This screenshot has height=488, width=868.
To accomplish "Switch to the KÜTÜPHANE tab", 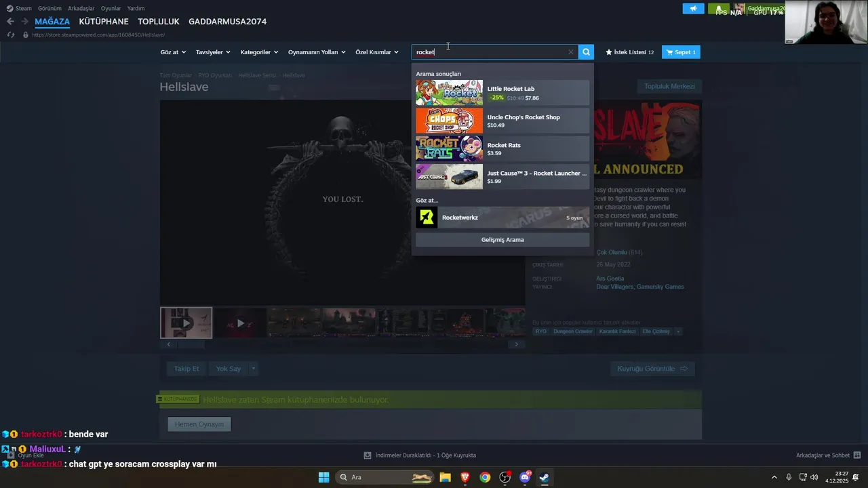I will tap(104, 22).
